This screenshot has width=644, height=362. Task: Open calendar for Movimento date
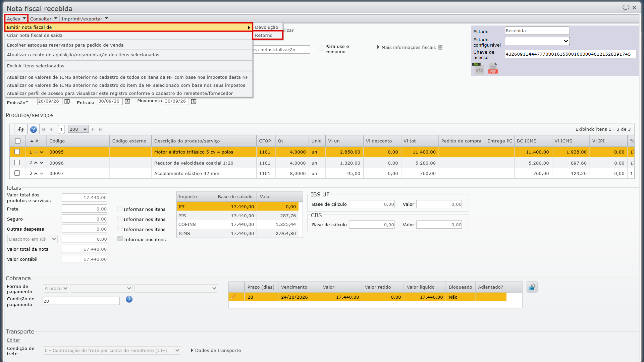pos(194,101)
